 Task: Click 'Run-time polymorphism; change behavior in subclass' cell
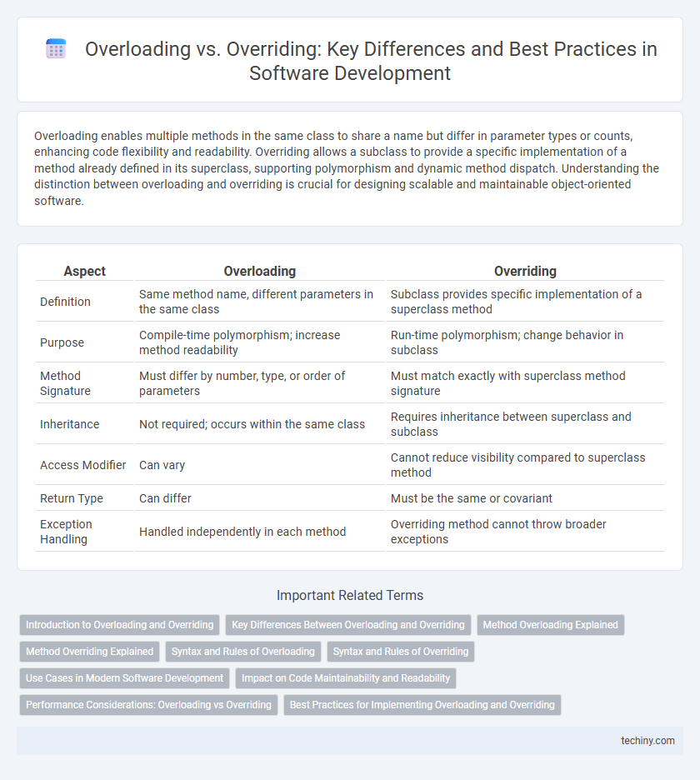tap(525, 342)
